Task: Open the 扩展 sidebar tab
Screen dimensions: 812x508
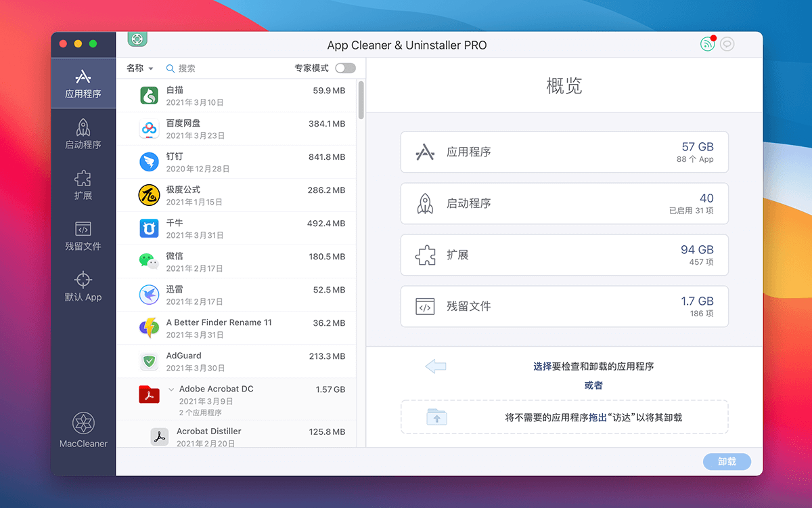Action: (x=83, y=185)
